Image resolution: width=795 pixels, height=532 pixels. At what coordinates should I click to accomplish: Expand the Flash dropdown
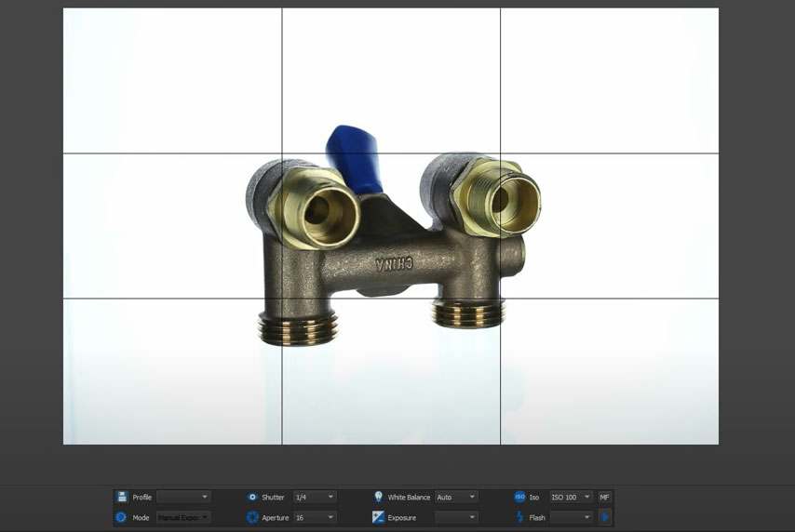(x=571, y=517)
